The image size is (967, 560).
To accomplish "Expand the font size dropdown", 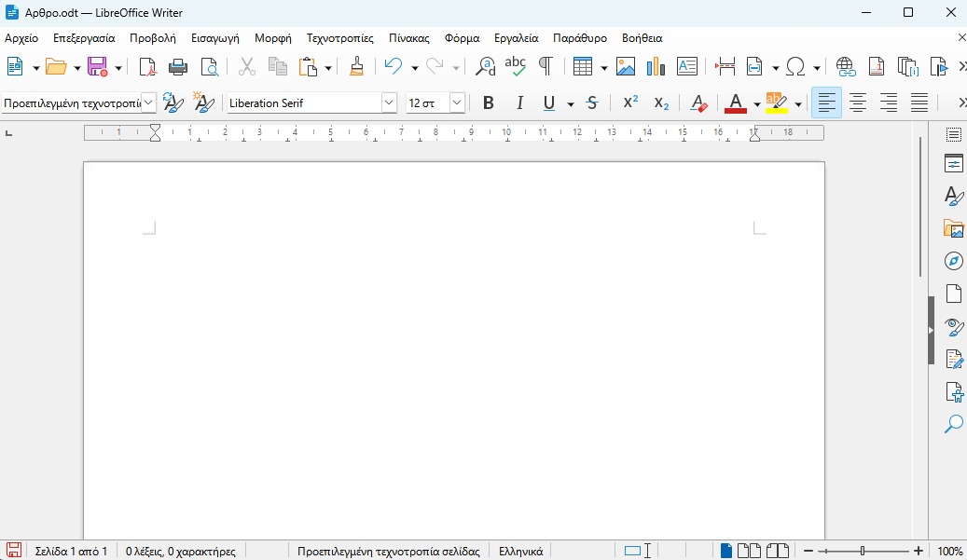I will pos(457,103).
